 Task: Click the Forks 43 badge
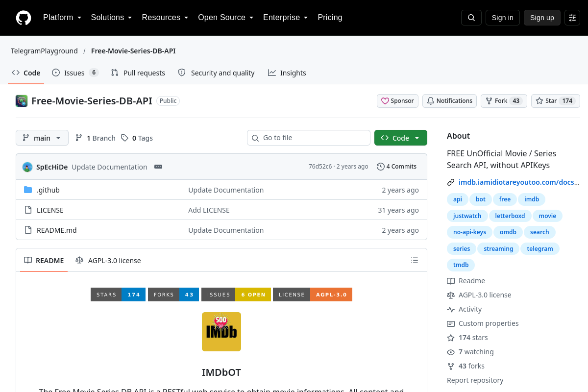point(173,294)
